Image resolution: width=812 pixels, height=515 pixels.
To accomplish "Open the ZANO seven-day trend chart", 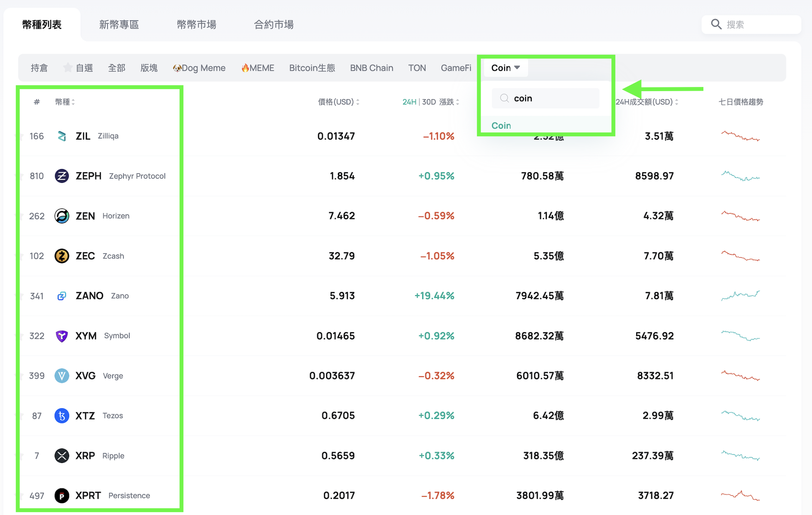I will point(741,296).
